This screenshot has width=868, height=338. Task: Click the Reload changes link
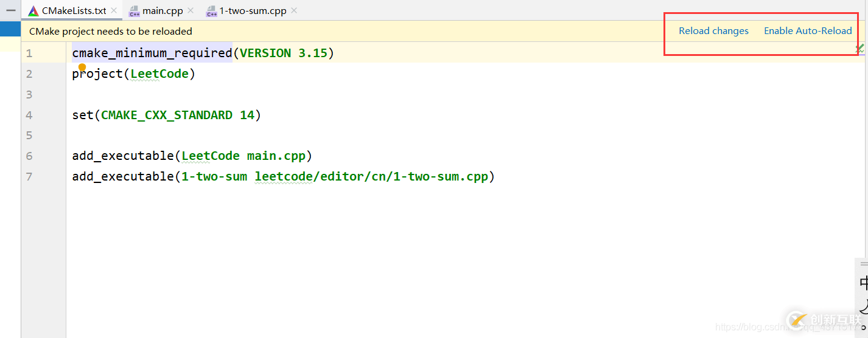click(x=713, y=31)
